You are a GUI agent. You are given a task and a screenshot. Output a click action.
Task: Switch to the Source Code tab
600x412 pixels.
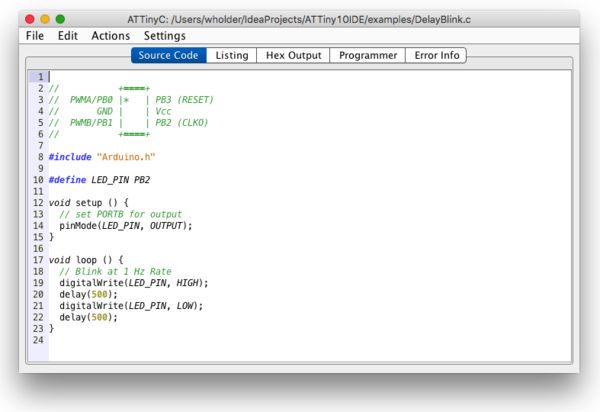point(168,55)
